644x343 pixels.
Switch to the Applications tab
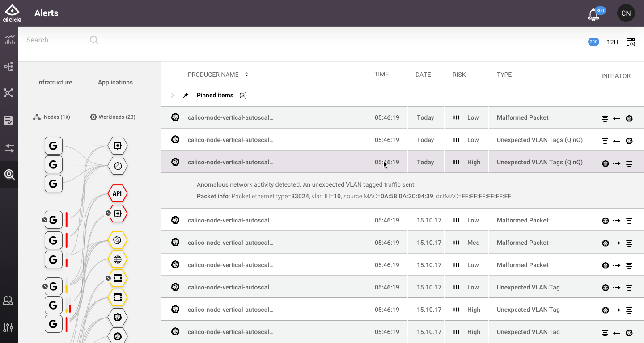[115, 82]
